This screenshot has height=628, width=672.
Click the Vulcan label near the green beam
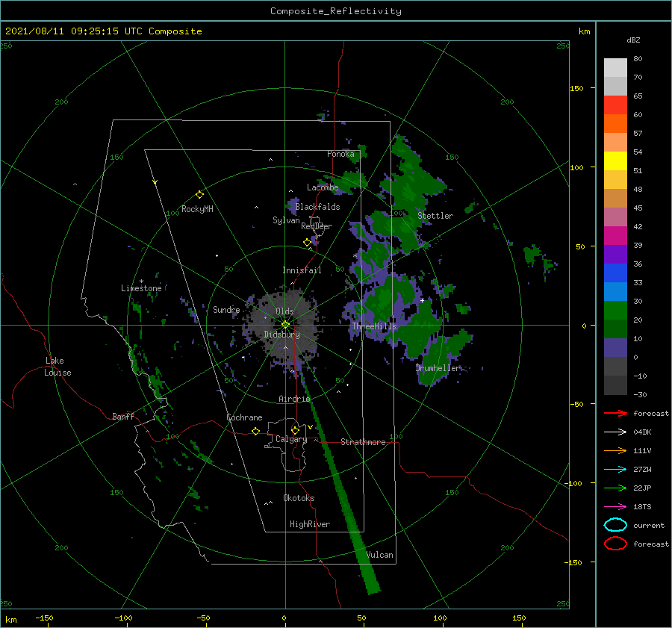click(x=379, y=555)
